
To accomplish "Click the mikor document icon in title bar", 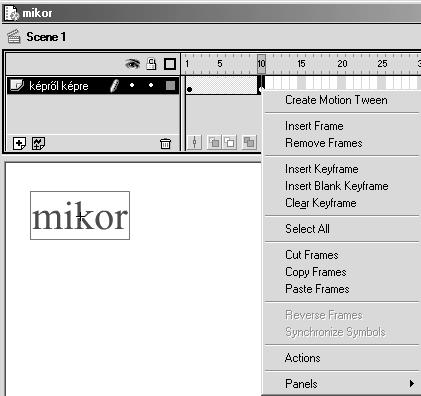I will click(11, 13).
